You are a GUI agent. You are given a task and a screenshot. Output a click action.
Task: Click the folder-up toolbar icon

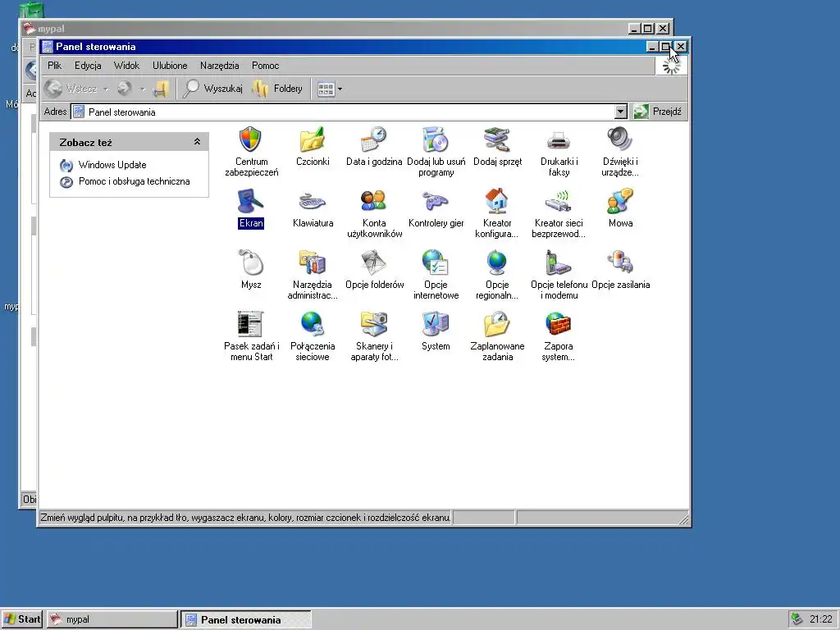pos(161,89)
